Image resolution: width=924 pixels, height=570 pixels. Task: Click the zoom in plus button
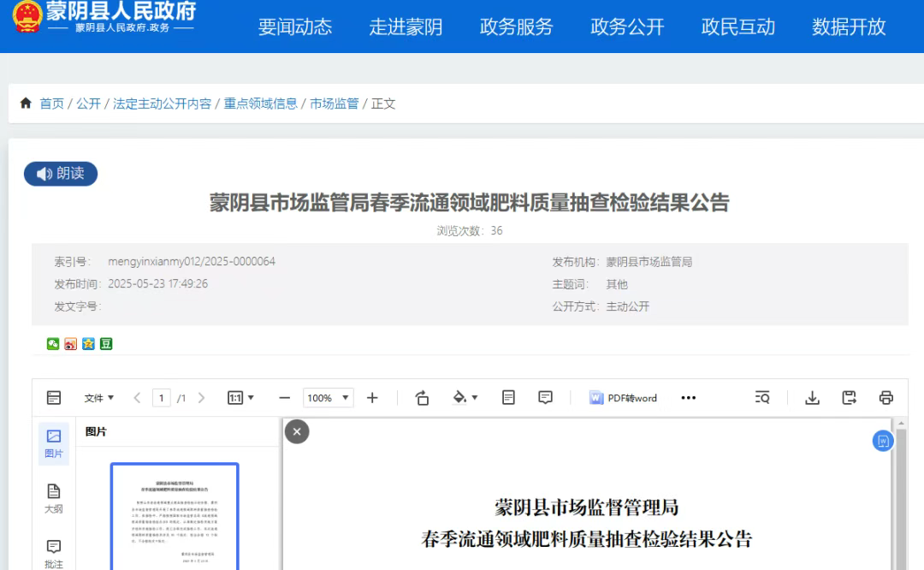pyautogui.click(x=372, y=398)
